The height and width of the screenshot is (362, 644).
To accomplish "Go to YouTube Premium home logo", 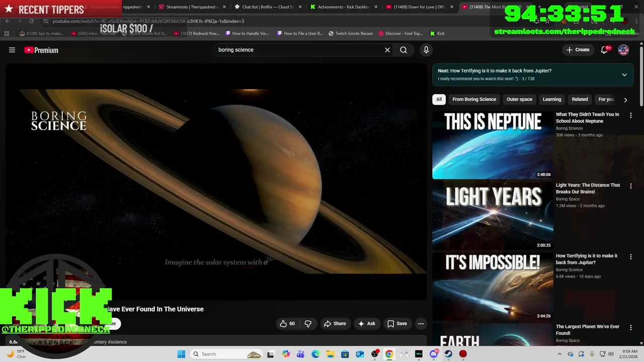I will pos(41,50).
